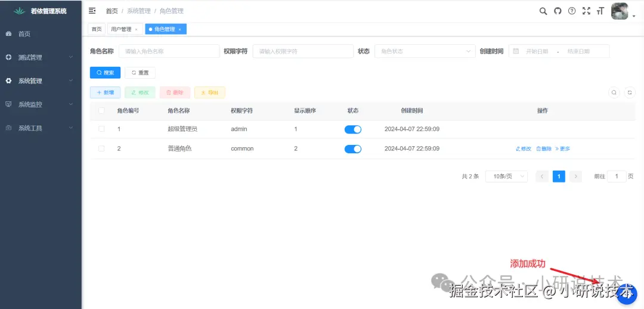Click the 系统监控 monitor icon
Viewport: 644px width, 309px height.
coord(8,104)
